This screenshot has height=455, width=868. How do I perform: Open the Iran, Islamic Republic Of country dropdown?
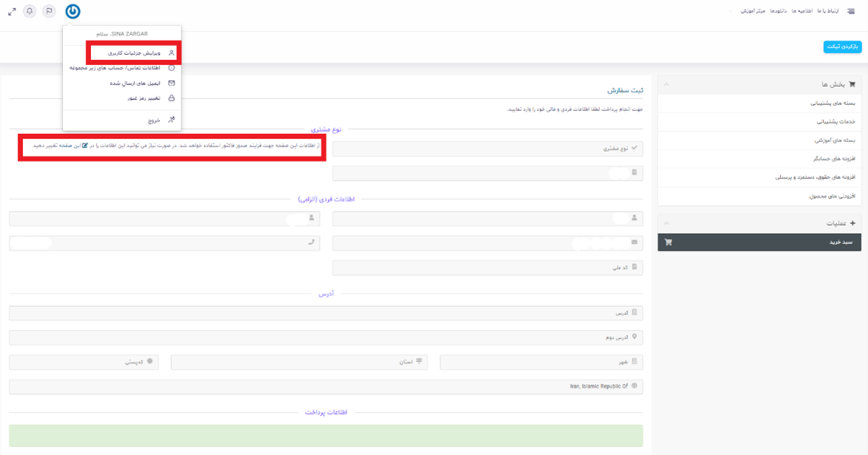pos(326,386)
